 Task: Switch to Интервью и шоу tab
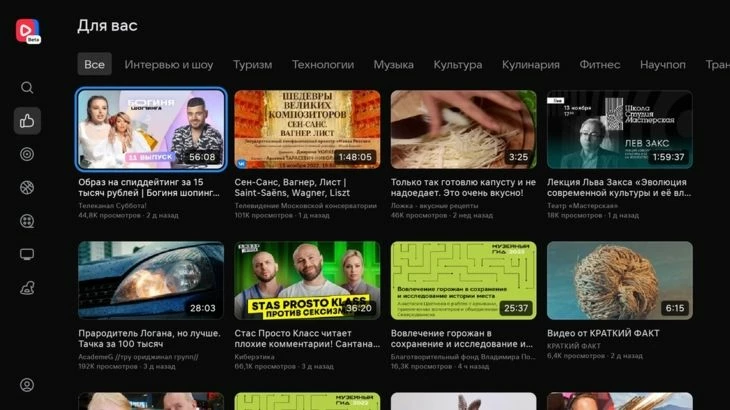pyautogui.click(x=169, y=65)
